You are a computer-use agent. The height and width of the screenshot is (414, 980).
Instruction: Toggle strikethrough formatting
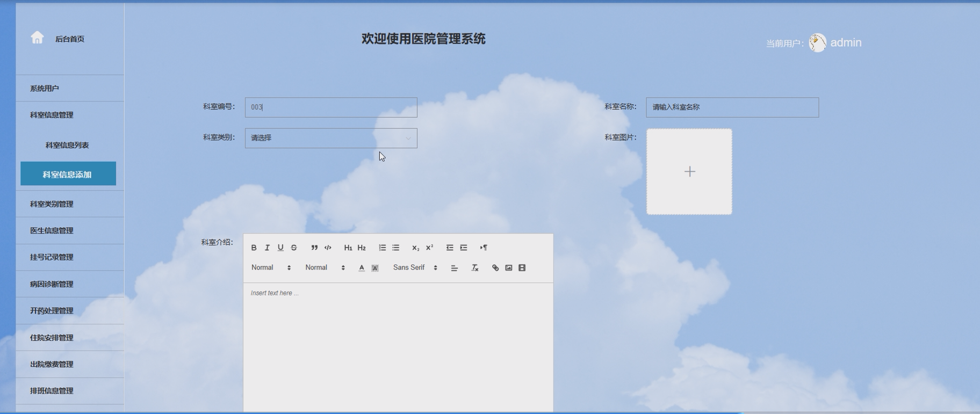tap(294, 248)
